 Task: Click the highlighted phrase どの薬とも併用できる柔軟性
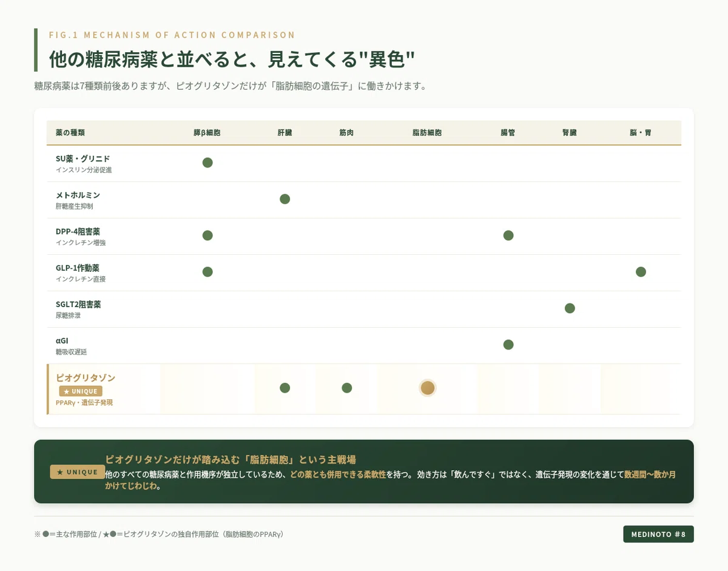(338, 475)
